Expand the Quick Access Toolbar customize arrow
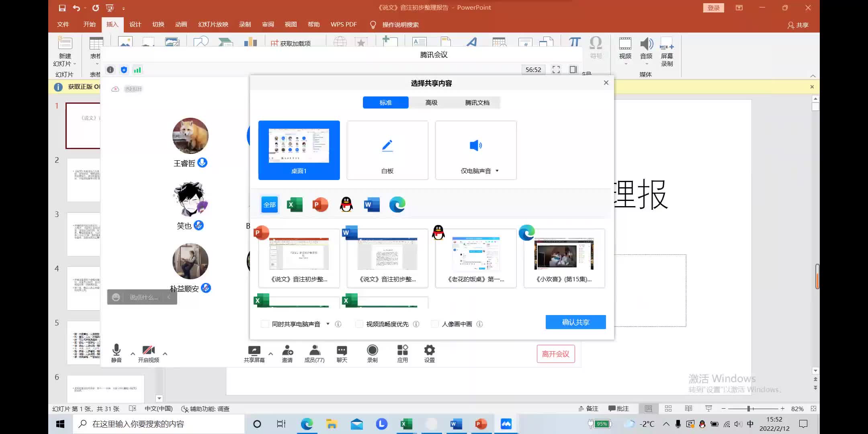This screenshot has width=868, height=434. [123, 8]
